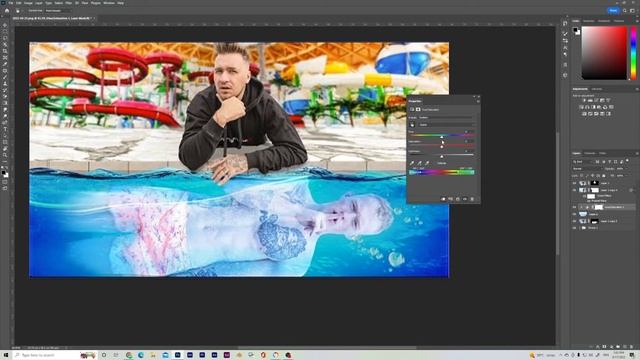Open File Explorer from the taskbar

click(153, 355)
